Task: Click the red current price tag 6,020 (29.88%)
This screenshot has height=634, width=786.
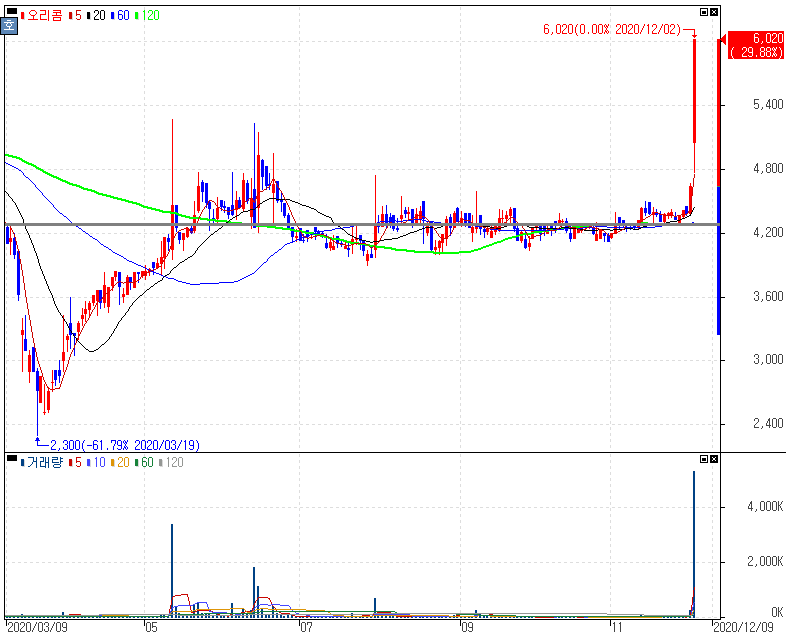Action: click(755, 45)
